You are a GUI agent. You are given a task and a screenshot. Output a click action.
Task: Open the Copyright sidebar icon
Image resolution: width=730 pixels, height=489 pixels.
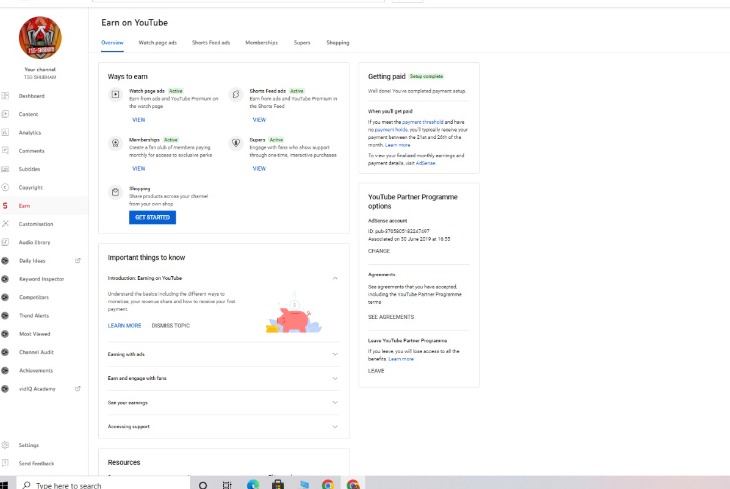tap(5, 187)
